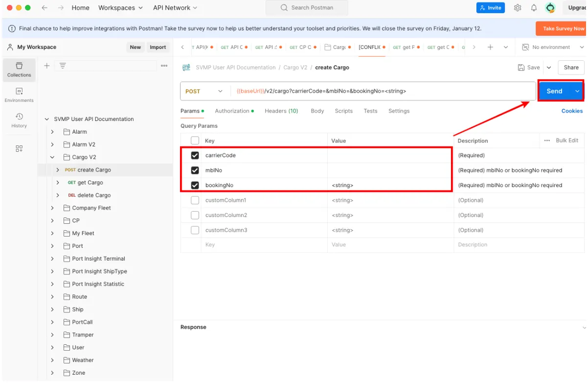Open the Collections sidebar panel
The image size is (588, 383).
pyautogui.click(x=19, y=70)
